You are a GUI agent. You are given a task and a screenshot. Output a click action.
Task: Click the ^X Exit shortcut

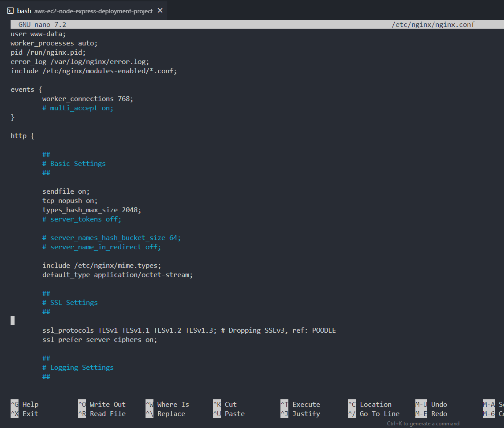25,414
